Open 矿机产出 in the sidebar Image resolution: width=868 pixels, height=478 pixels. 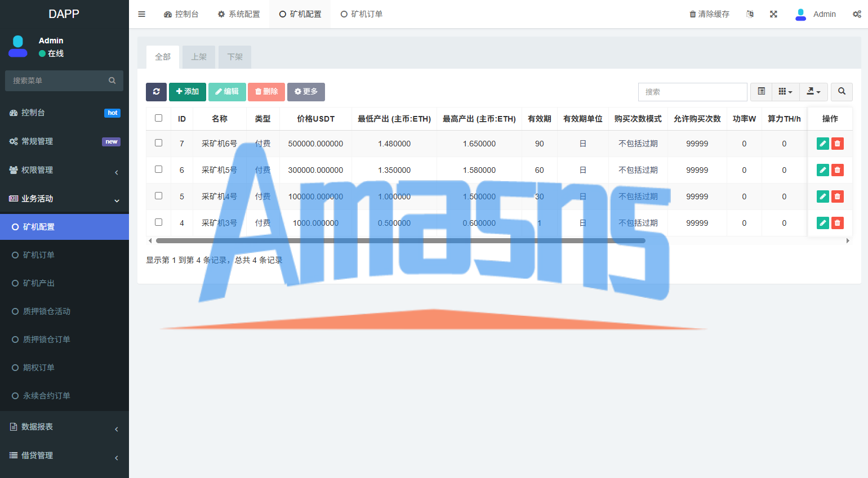click(x=64, y=283)
